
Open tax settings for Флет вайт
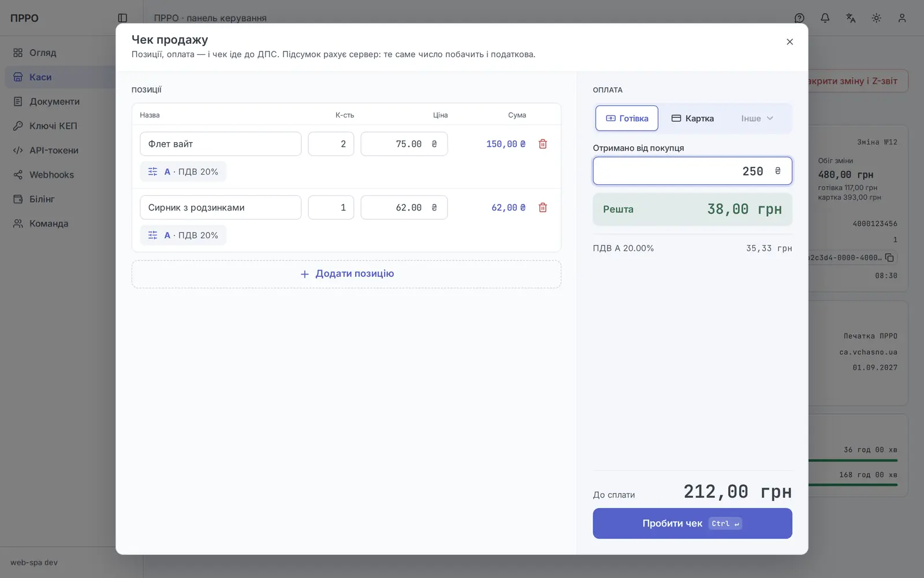tap(183, 172)
